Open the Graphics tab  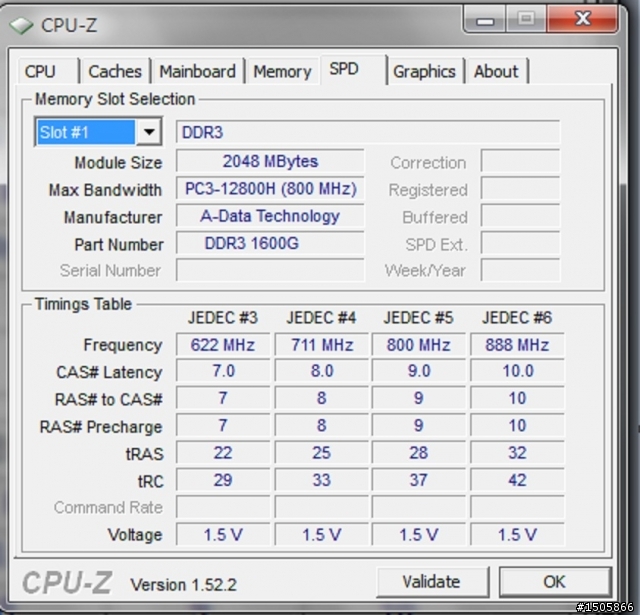tap(424, 71)
